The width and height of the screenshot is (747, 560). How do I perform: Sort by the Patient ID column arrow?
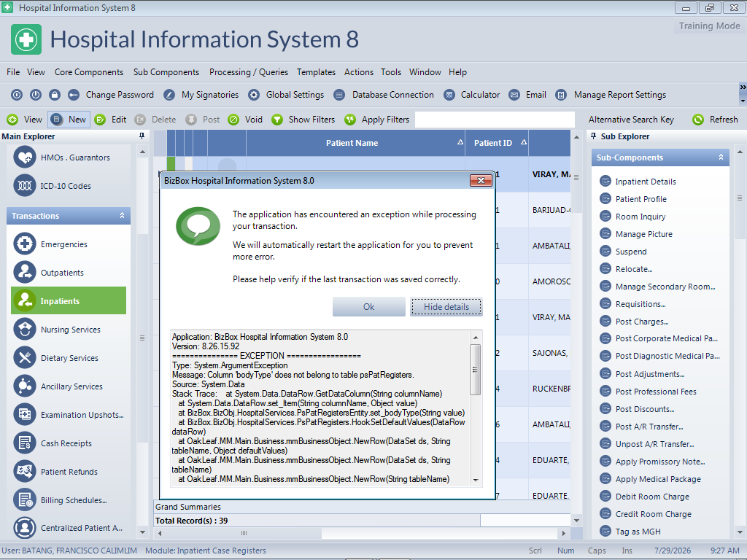click(524, 142)
